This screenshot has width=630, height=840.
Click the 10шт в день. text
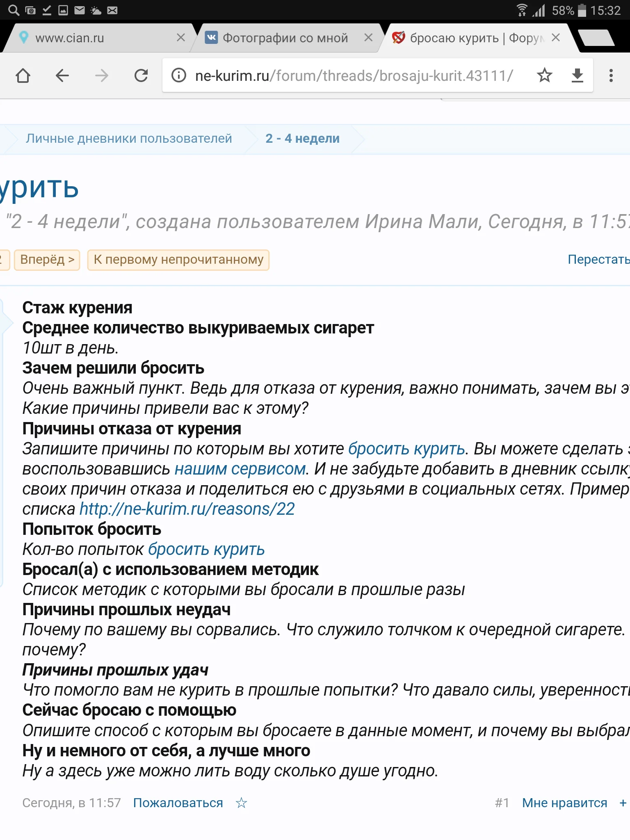tap(71, 348)
